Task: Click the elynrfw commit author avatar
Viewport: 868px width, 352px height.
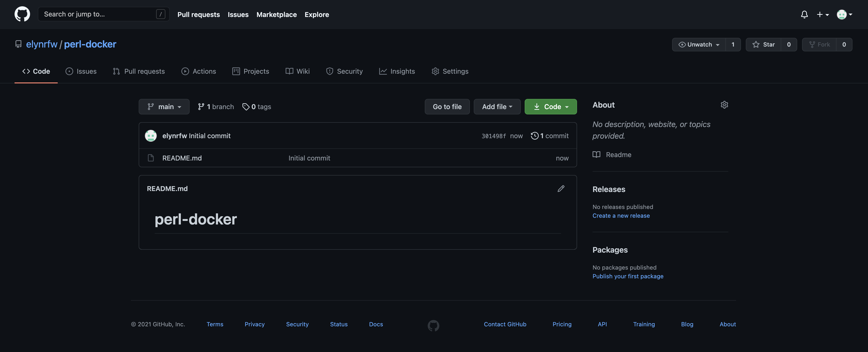Action: click(151, 136)
